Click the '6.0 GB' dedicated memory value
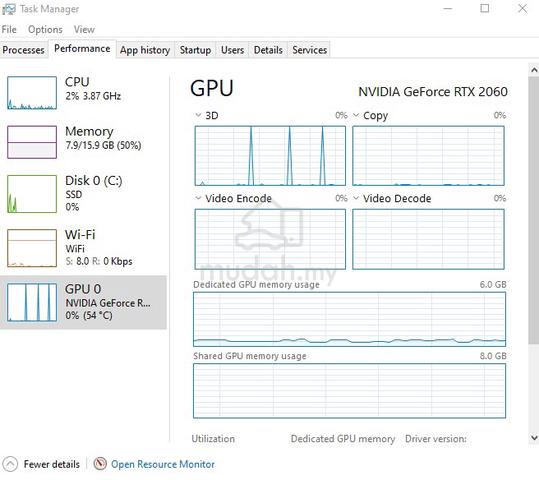Image resolution: width=539 pixels, height=480 pixels. [493, 284]
